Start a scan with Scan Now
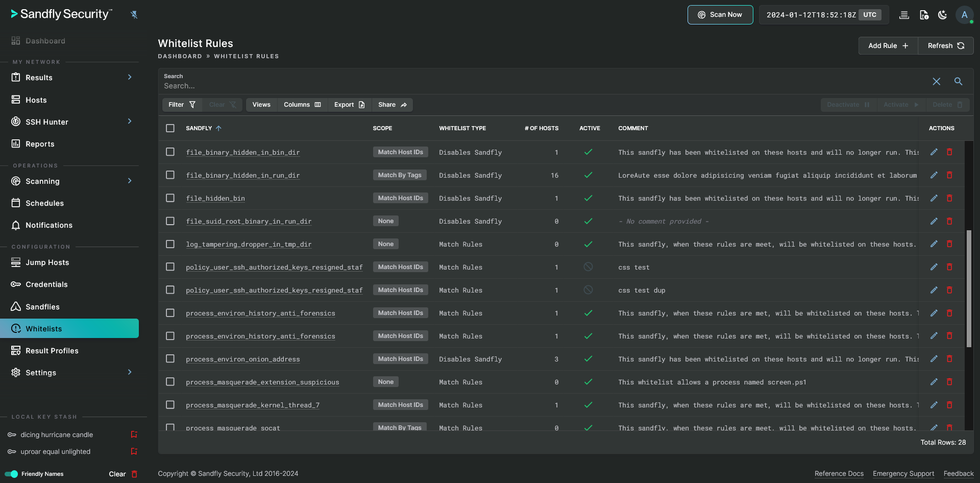The height and width of the screenshot is (483, 980). tap(720, 15)
